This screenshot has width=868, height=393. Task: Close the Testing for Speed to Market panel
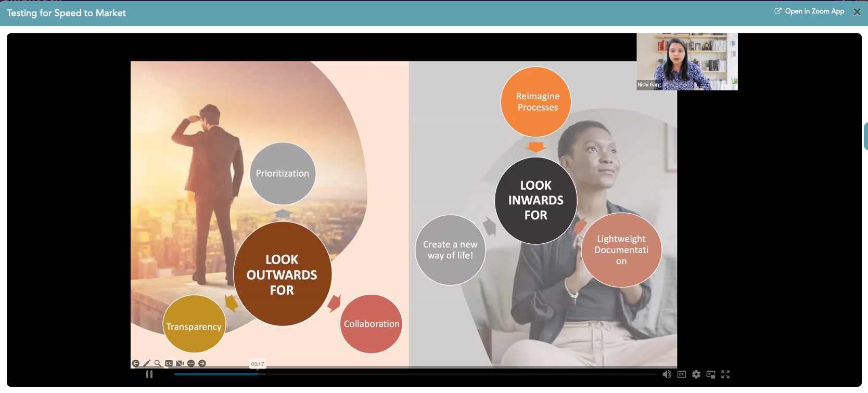point(857,12)
